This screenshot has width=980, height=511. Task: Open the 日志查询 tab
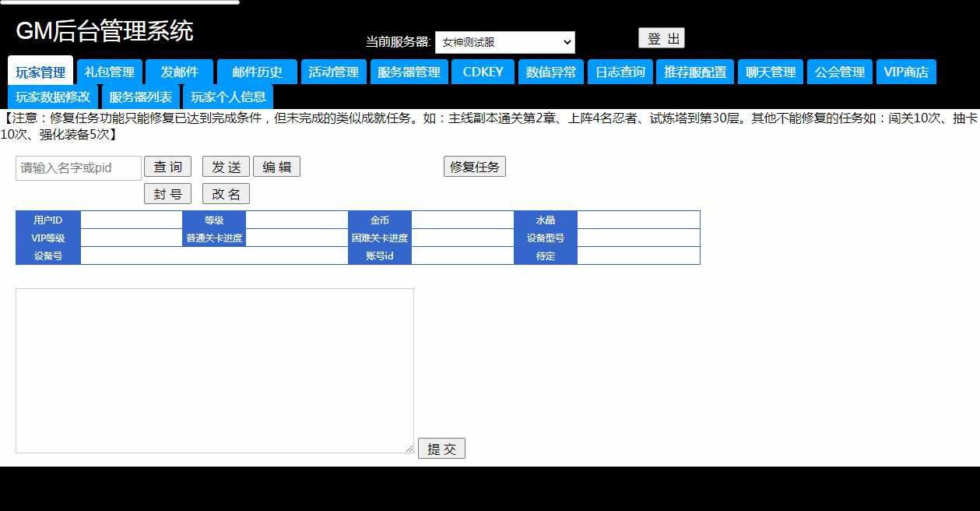(x=620, y=72)
